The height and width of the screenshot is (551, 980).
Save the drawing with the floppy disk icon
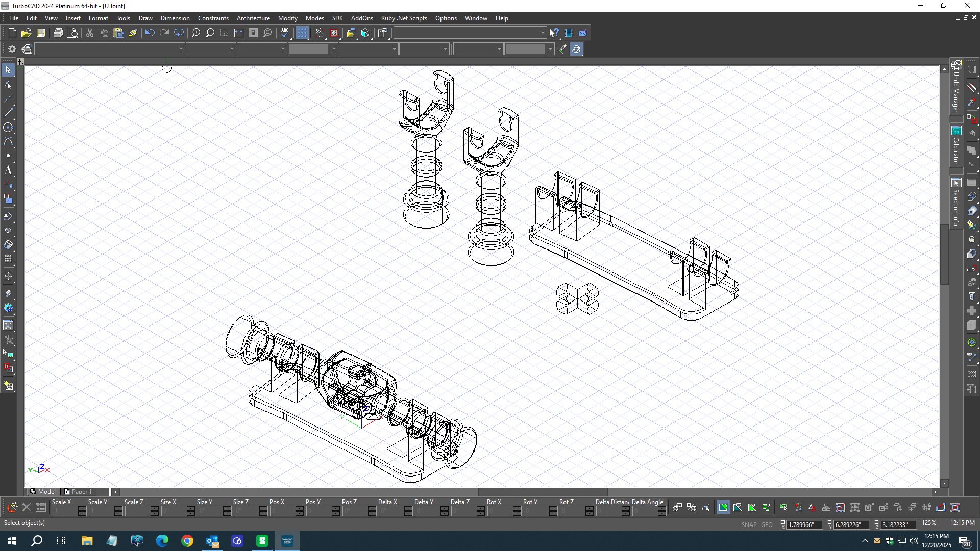tap(41, 33)
